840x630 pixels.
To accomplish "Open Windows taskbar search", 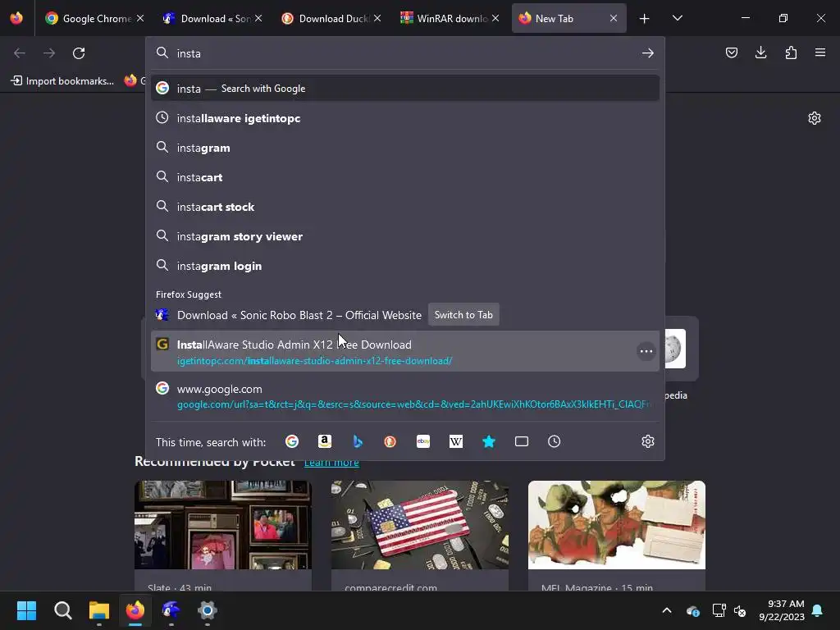I will pos(62,610).
